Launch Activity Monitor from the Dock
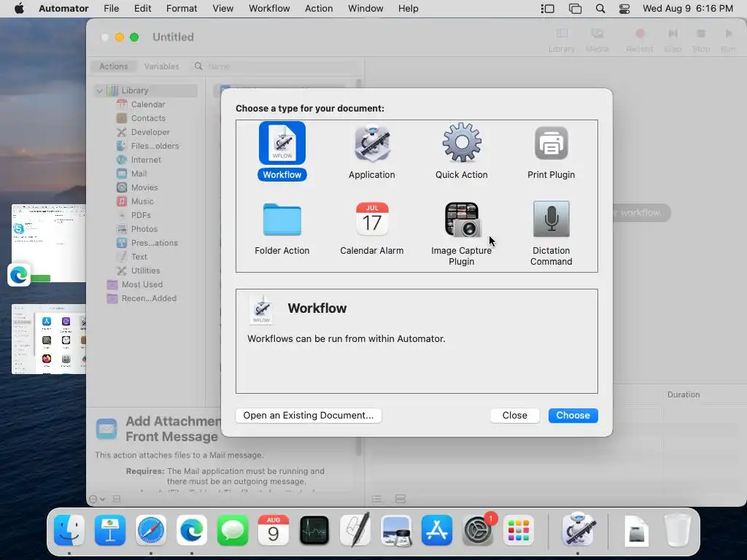The image size is (747, 560). [x=314, y=531]
